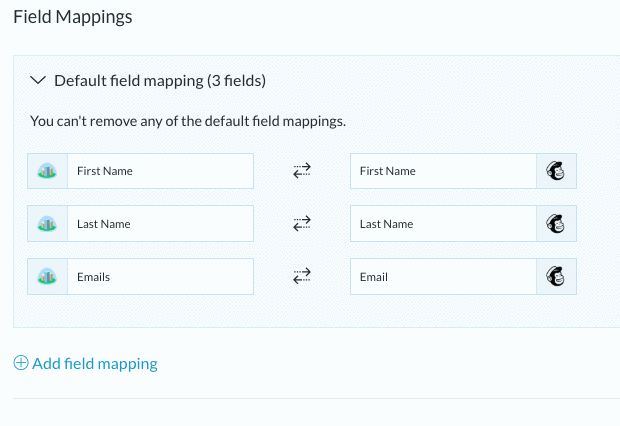Click the sync arrows between Last Name fields

pyautogui.click(x=302, y=223)
